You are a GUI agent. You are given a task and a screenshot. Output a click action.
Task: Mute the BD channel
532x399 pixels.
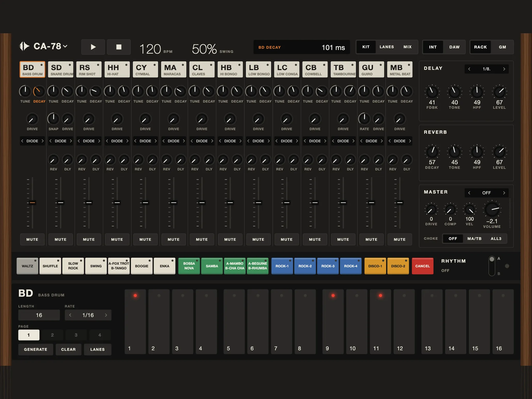(32, 239)
